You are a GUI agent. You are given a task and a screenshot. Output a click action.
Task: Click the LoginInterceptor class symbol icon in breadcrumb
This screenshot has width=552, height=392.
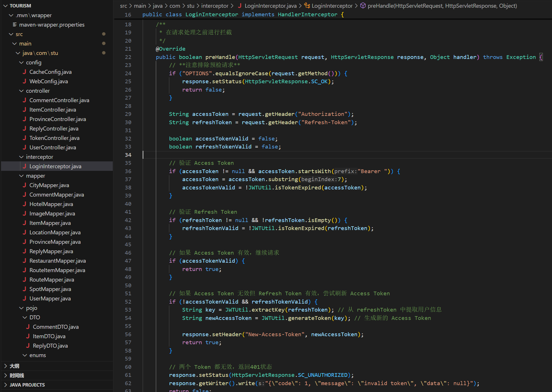click(307, 6)
